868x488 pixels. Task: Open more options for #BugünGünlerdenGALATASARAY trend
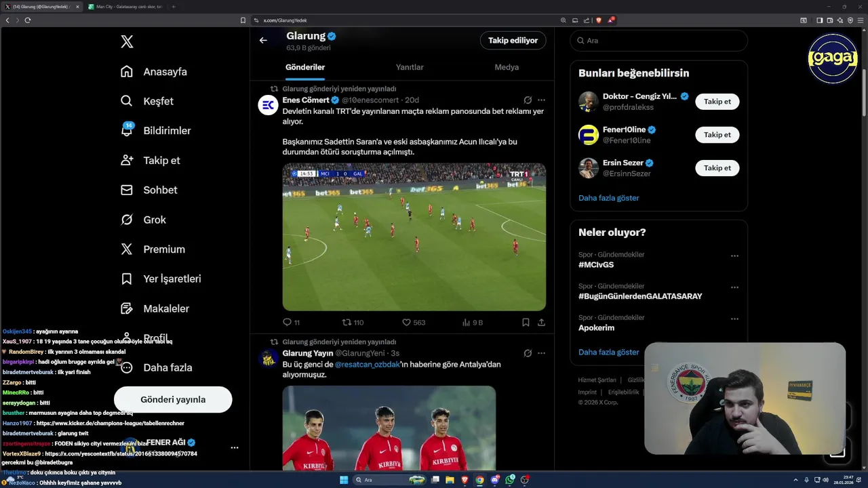[x=734, y=287]
